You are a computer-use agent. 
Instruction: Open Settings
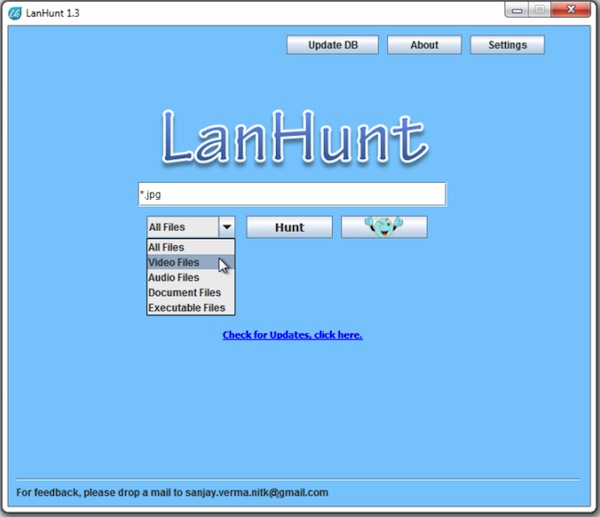pyautogui.click(x=507, y=45)
